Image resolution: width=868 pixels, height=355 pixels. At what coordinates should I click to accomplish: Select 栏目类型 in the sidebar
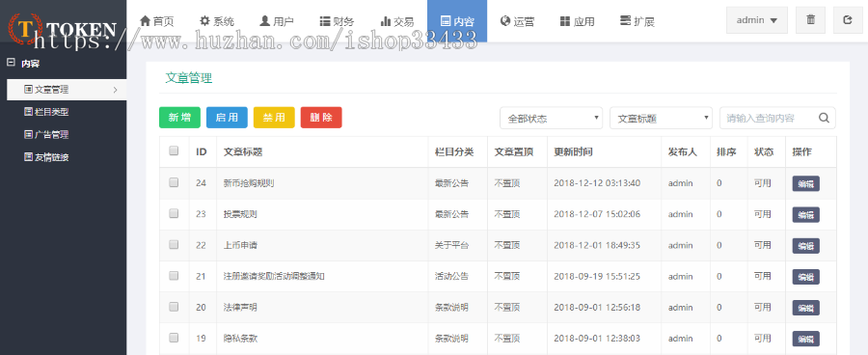click(46, 112)
